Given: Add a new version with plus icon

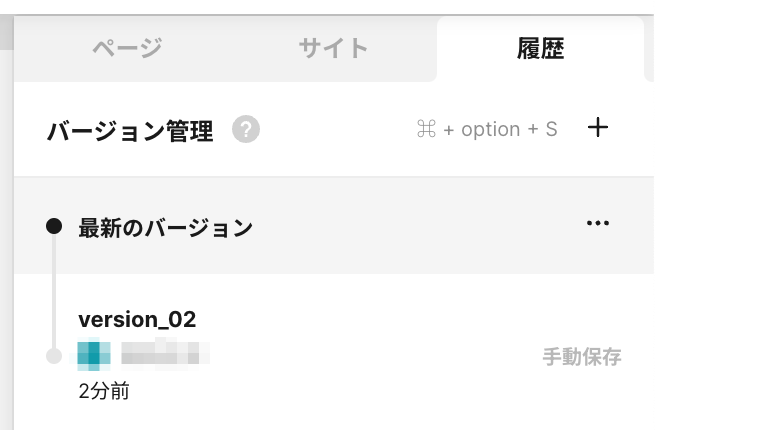Looking at the screenshot, I should point(598,127).
